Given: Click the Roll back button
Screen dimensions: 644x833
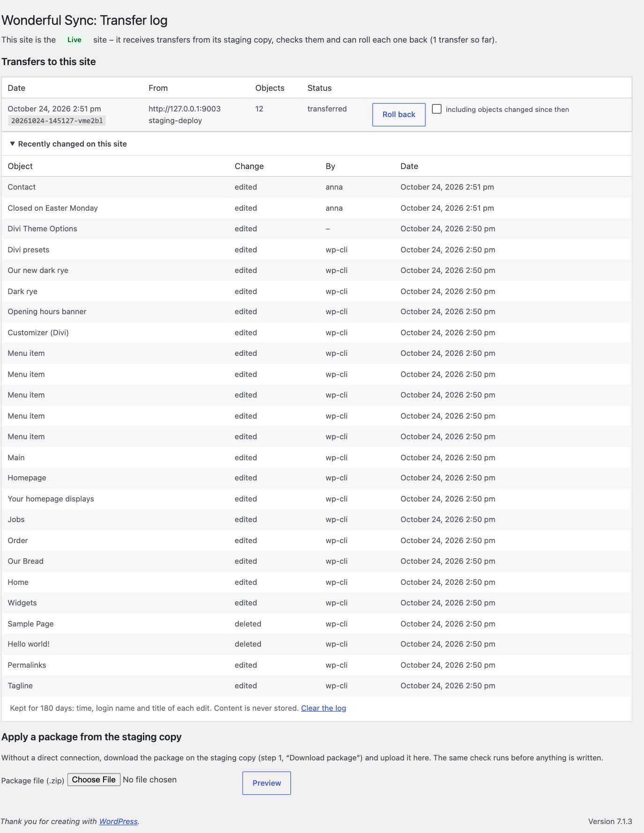Looking at the screenshot, I should 399,114.
